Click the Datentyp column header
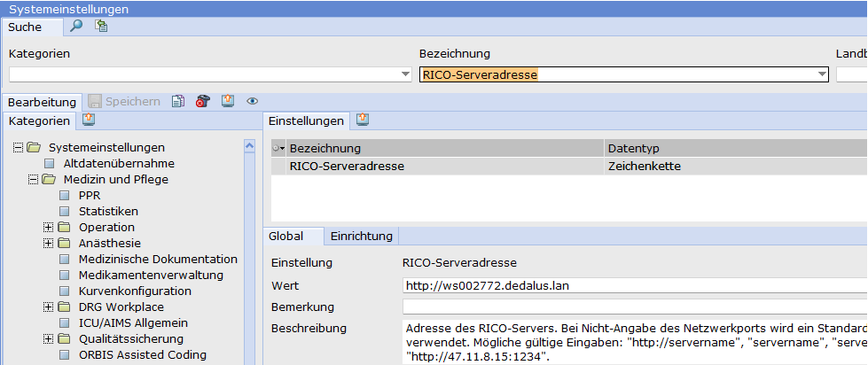This screenshot has width=868, height=365. click(x=736, y=149)
